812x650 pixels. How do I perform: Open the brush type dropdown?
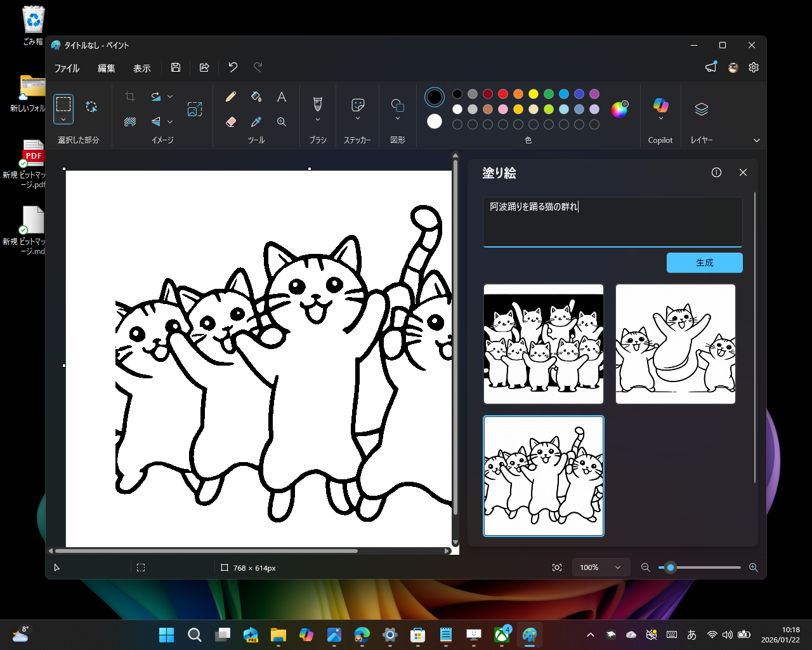coord(317,117)
